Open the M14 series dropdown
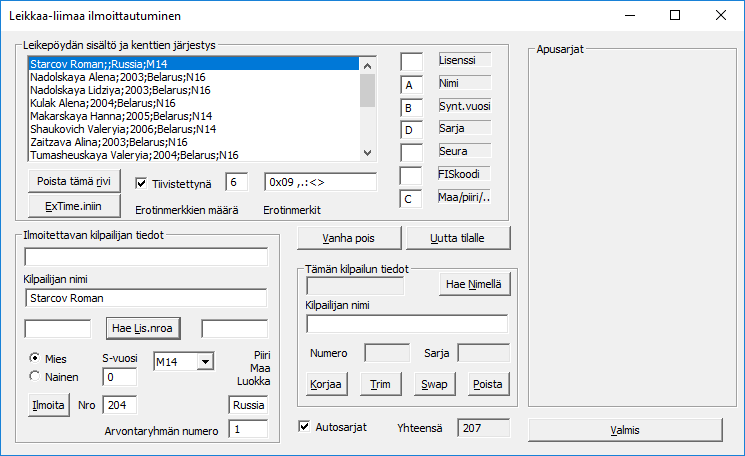This screenshot has width=745, height=456. point(204,361)
